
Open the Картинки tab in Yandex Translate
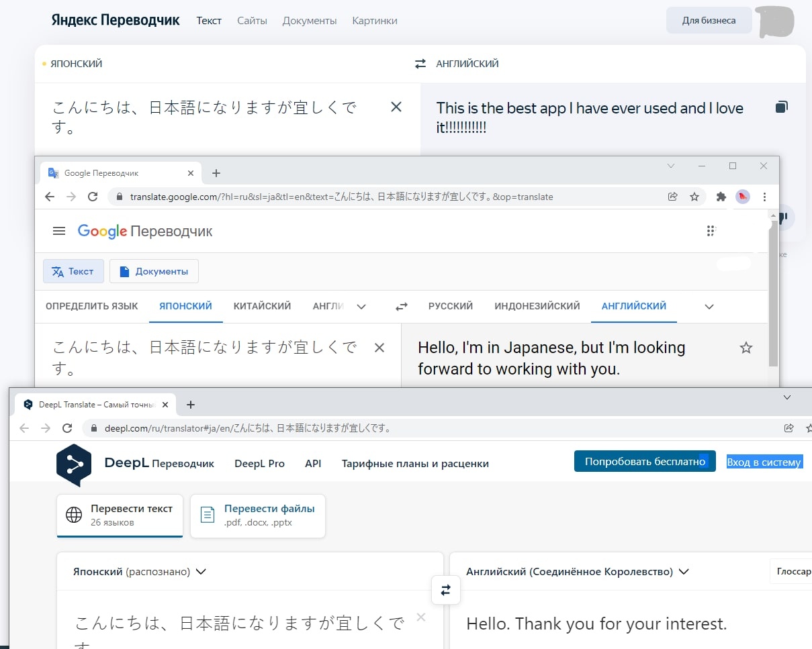click(x=375, y=21)
